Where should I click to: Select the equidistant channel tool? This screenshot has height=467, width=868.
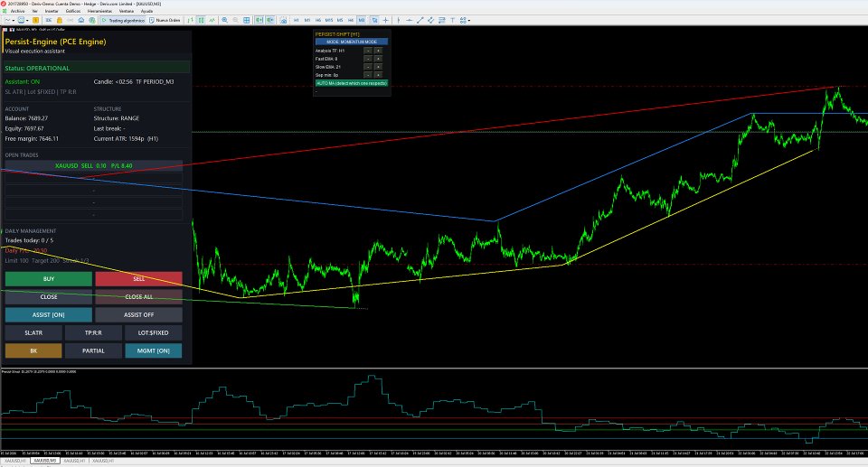(430, 20)
